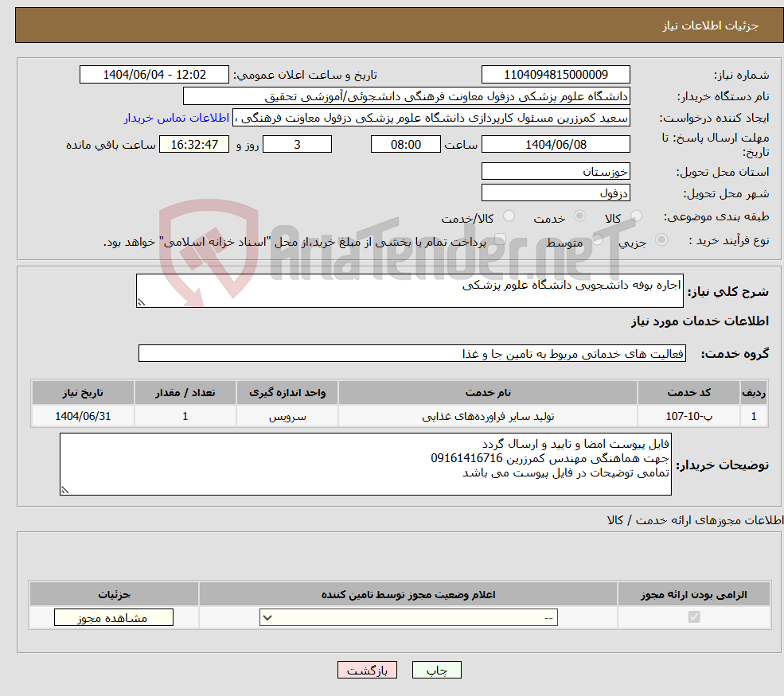Click the بازگشت back button

(x=367, y=670)
